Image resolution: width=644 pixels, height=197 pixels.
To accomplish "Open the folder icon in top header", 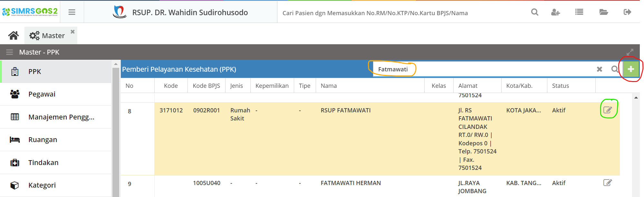I will [x=603, y=12].
